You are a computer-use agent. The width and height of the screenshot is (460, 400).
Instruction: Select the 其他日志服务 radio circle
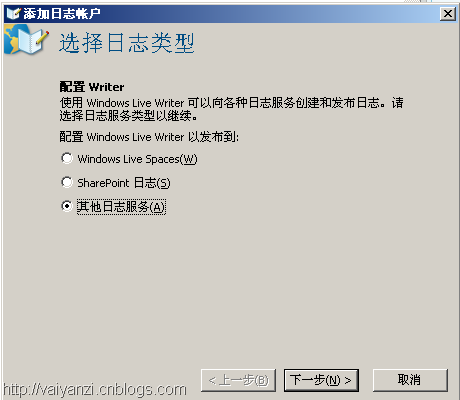click(67, 206)
